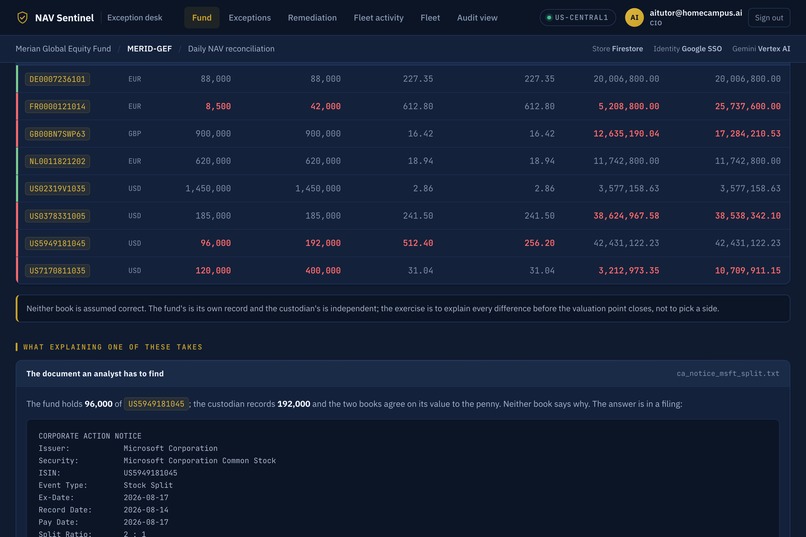Select the US02319V1035 ISIN tag

tap(58, 189)
